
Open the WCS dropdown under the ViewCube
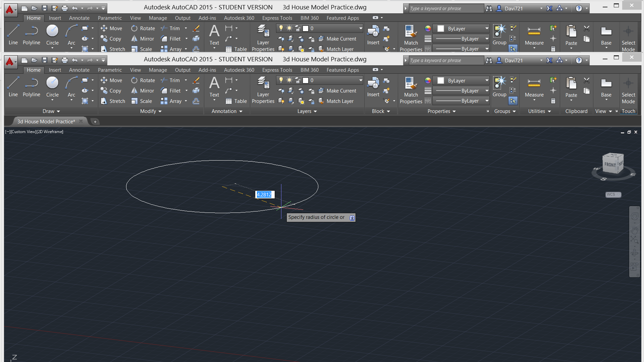click(x=613, y=194)
